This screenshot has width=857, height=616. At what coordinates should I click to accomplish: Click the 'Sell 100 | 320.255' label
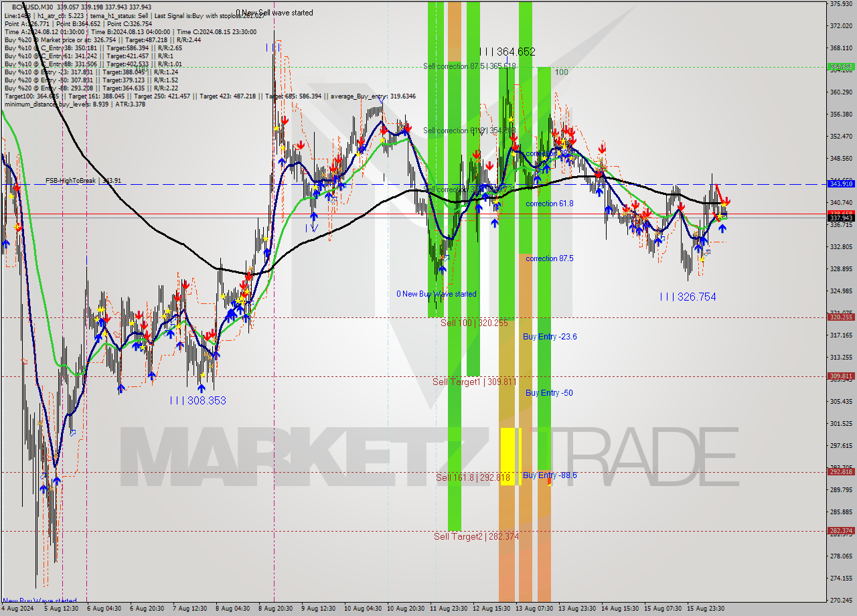pyautogui.click(x=474, y=323)
